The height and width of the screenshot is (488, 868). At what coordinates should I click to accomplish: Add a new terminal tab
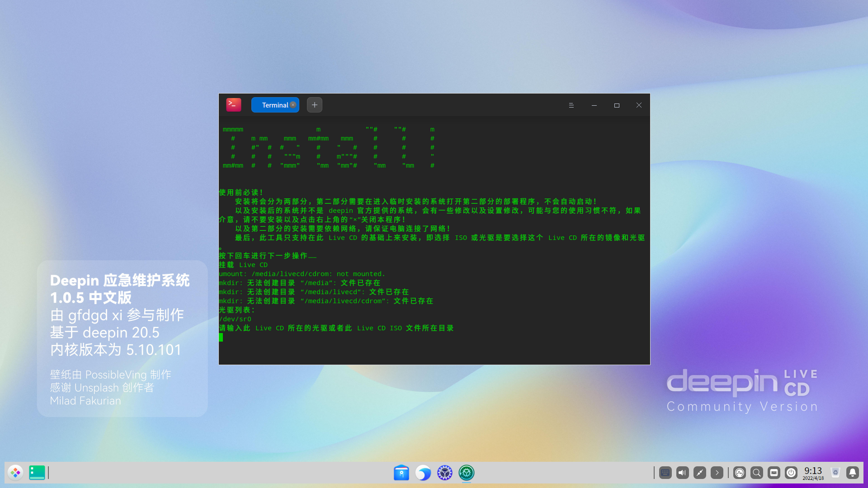[315, 105]
